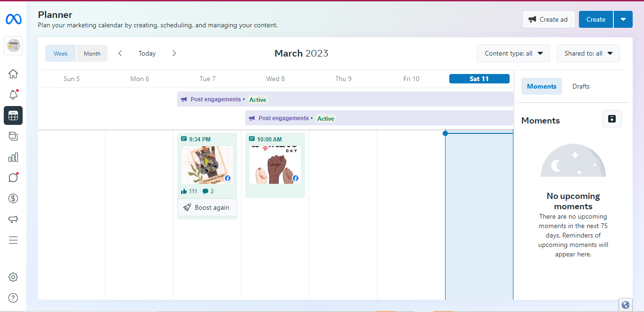Click megaphone icon on first Post engagements bar
The image size is (644, 312).
tap(184, 99)
